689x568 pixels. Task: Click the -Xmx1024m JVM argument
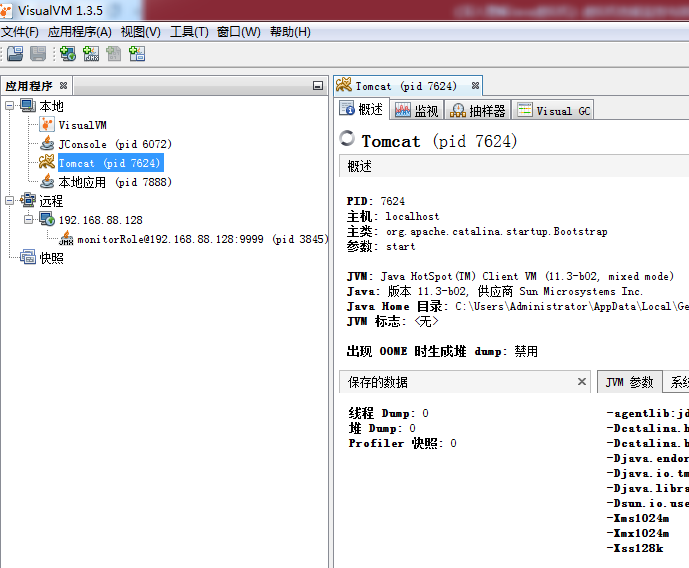638,533
